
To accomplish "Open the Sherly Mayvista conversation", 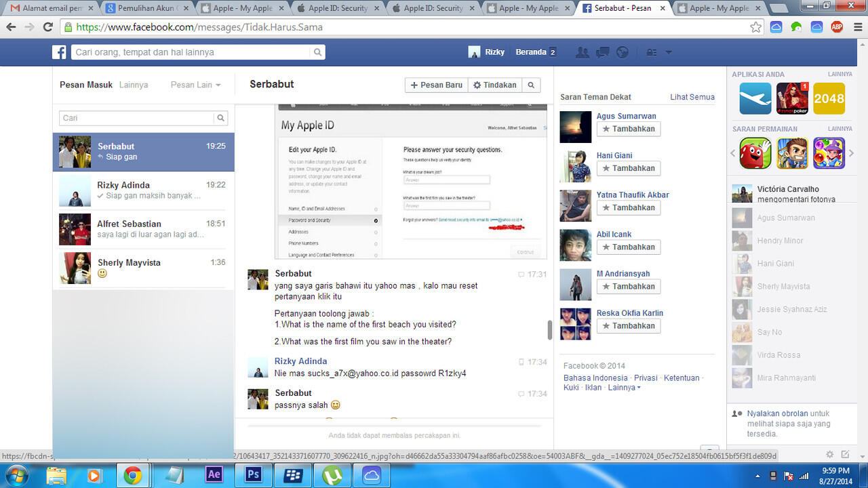I will coord(144,268).
